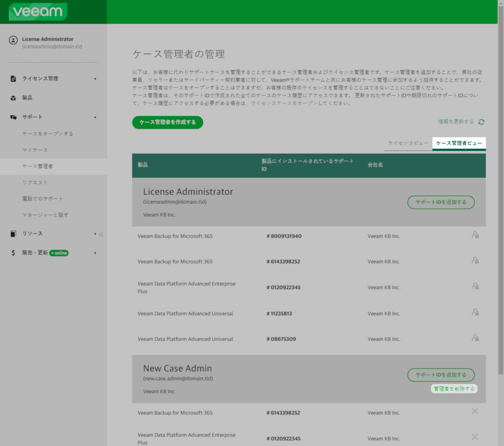Go to マイケース in sidebar
The image size is (504, 446).
pyautogui.click(x=35, y=150)
